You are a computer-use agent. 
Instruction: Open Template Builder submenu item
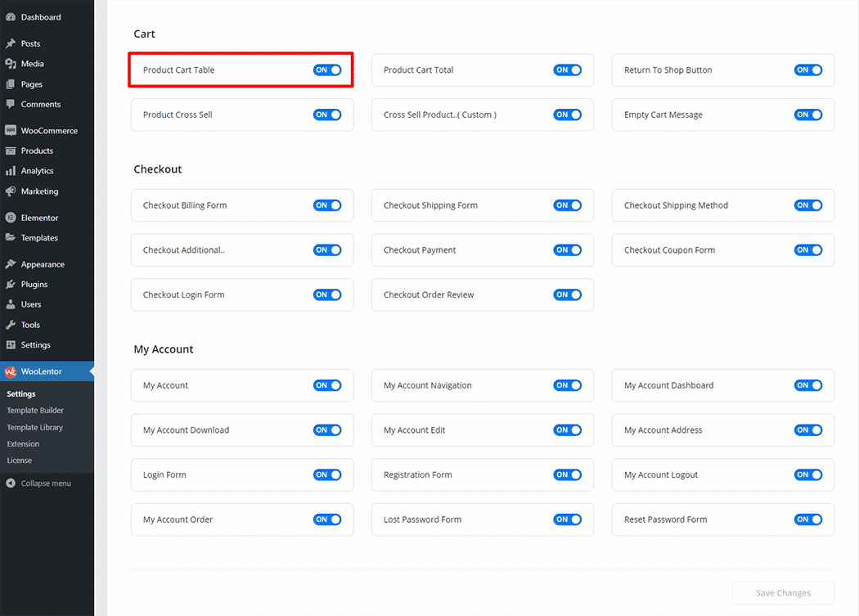tap(35, 411)
